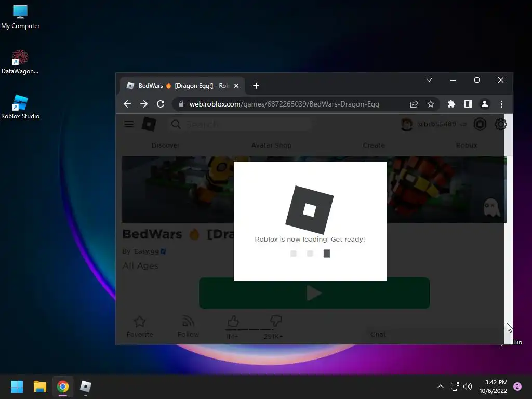
Task: View site info via the lock icon
Action: (x=181, y=104)
